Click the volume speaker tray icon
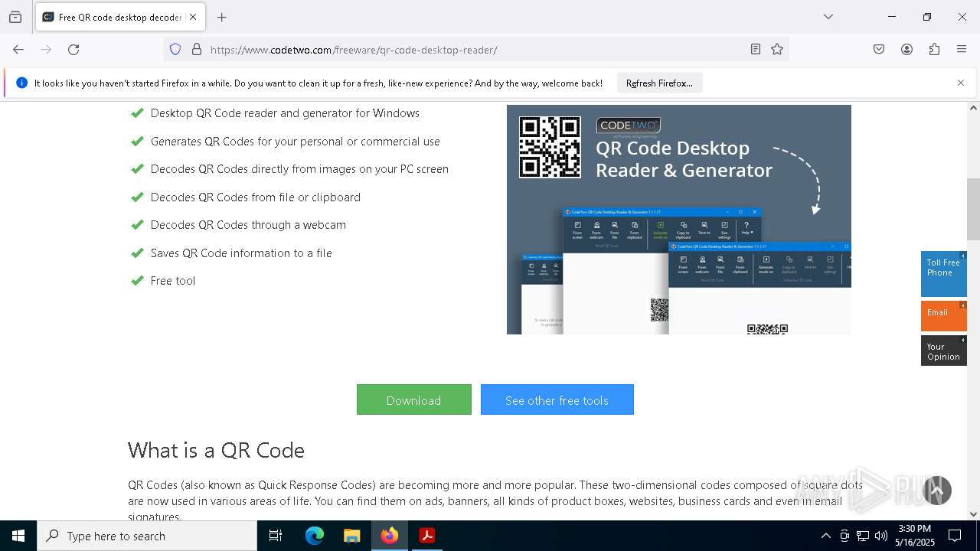The height and width of the screenshot is (551, 980). (x=881, y=536)
